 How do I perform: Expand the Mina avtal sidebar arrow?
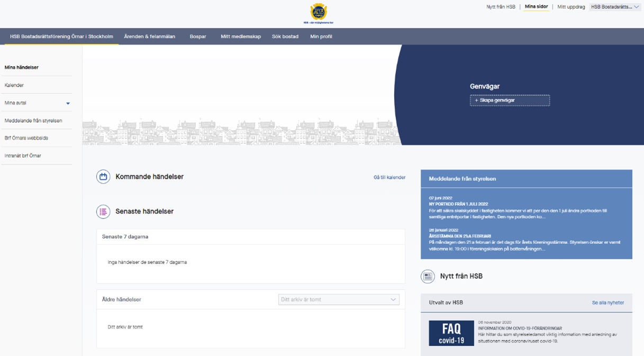click(68, 103)
